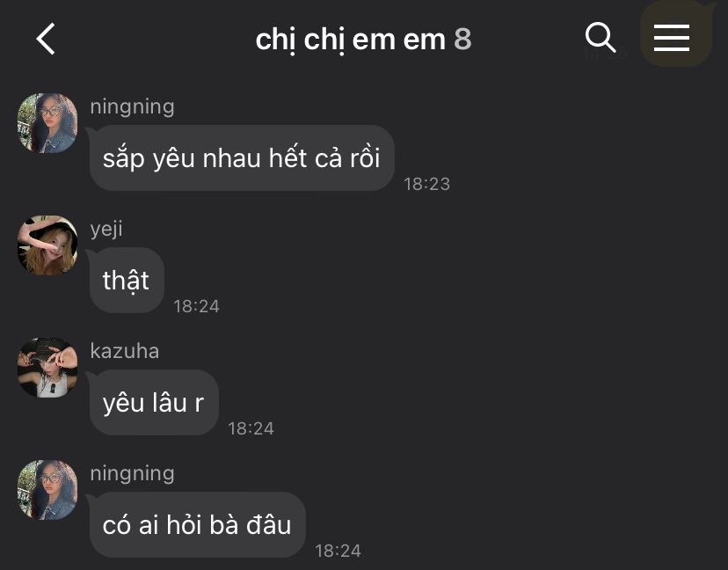Tap the member count 8
The height and width of the screenshot is (570, 728).
462,39
